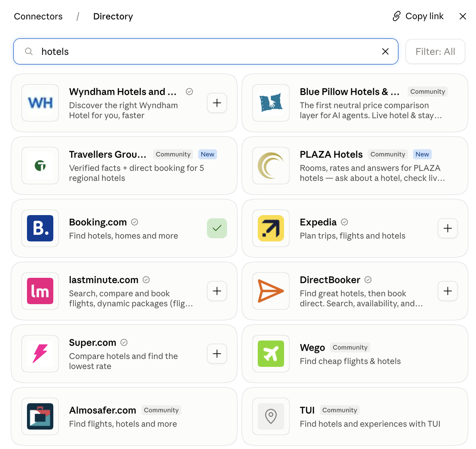The width and height of the screenshot is (476, 449).
Task: Click the PLAZA Hotels crescent logo
Action: click(x=271, y=166)
